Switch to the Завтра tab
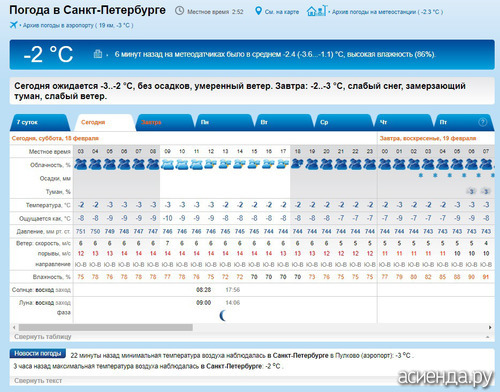The width and height of the screenshot is (500, 392). point(165,122)
